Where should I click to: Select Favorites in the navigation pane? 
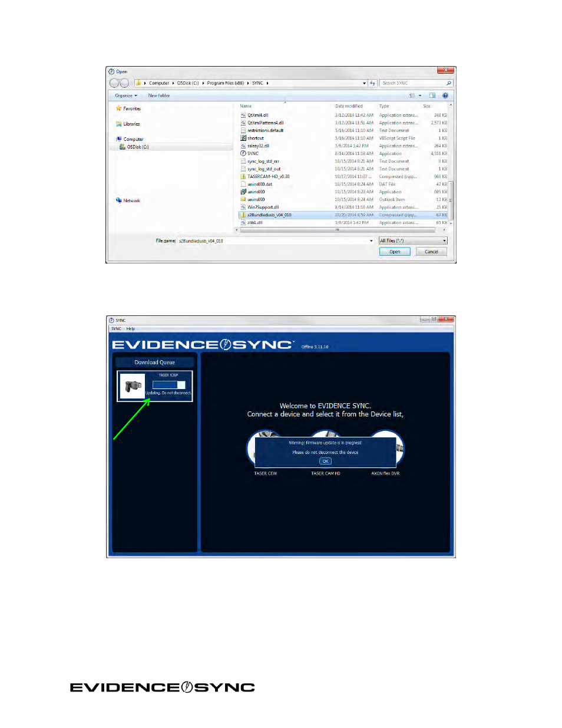tap(128, 108)
